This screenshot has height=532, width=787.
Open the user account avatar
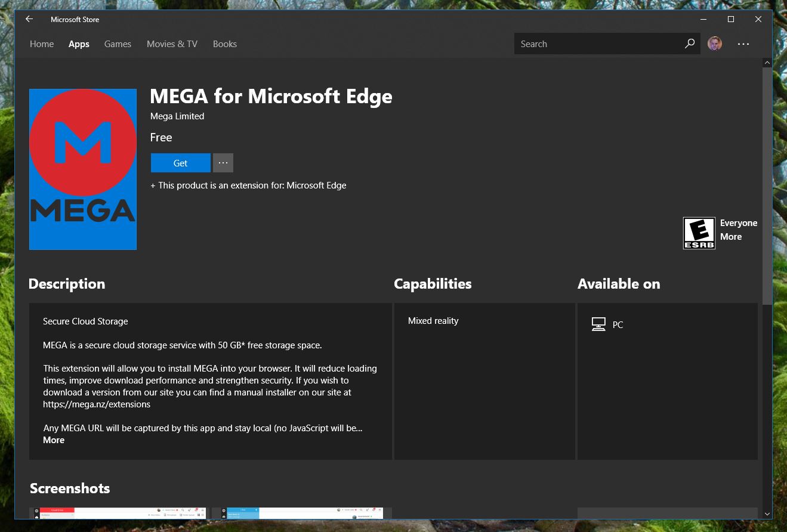coord(715,44)
